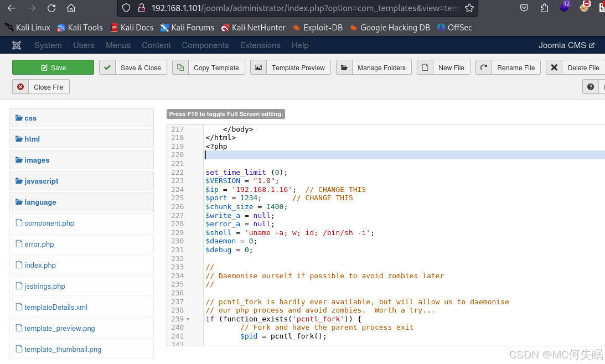Open the Users menu
The width and height of the screenshot is (605, 364).
coord(84,45)
